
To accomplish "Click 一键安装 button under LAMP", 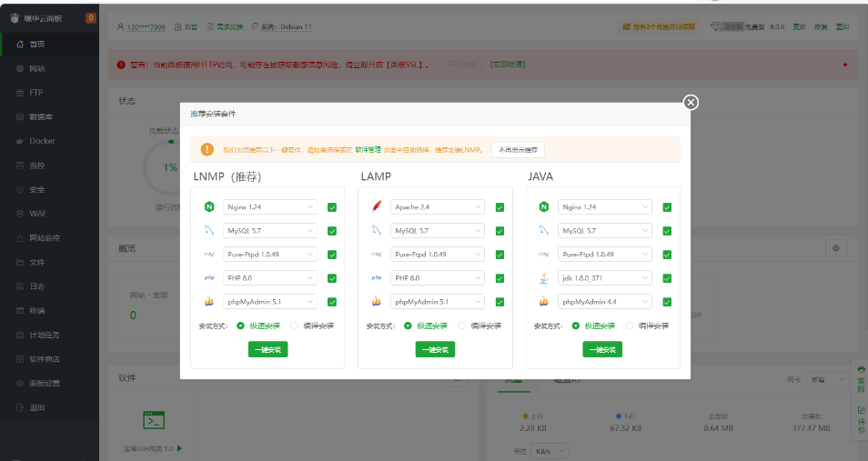I will [435, 349].
